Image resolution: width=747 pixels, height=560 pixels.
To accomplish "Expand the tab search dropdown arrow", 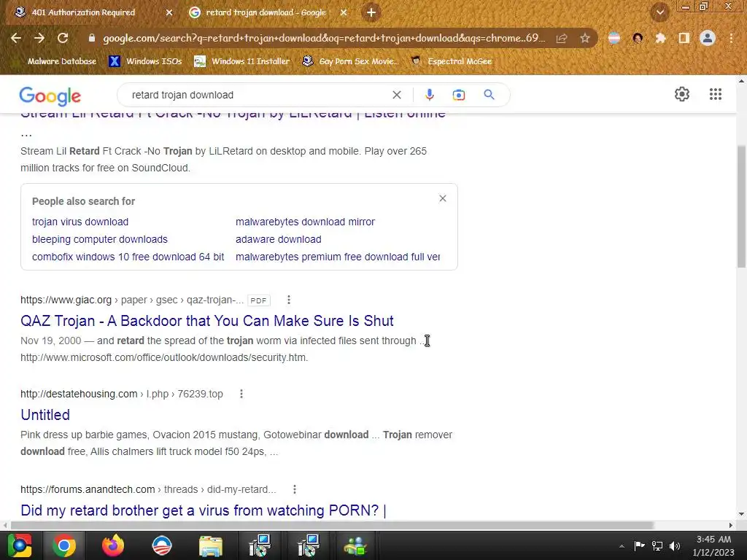I will coord(659,12).
